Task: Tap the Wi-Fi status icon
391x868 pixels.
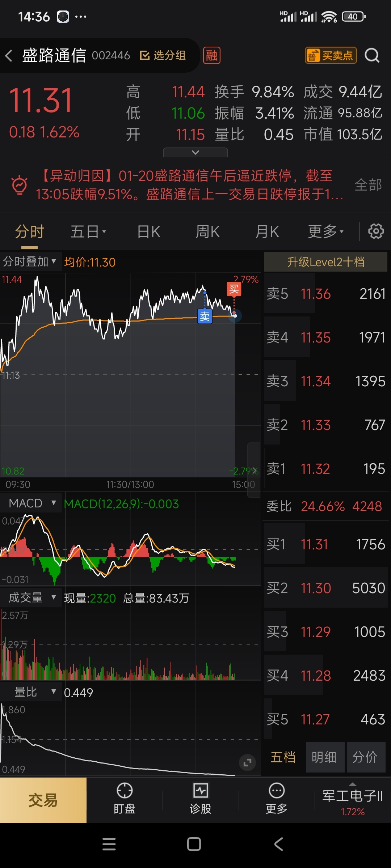Action: 329,17
